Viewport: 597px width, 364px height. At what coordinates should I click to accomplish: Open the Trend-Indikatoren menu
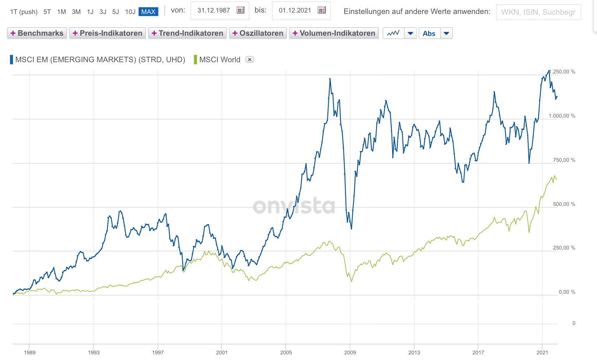coord(188,33)
